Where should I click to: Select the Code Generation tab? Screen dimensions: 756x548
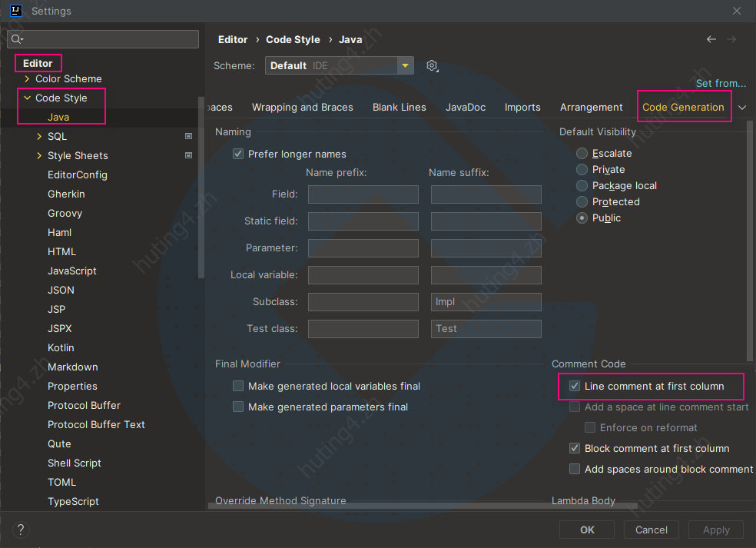click(x=683, y=107)
